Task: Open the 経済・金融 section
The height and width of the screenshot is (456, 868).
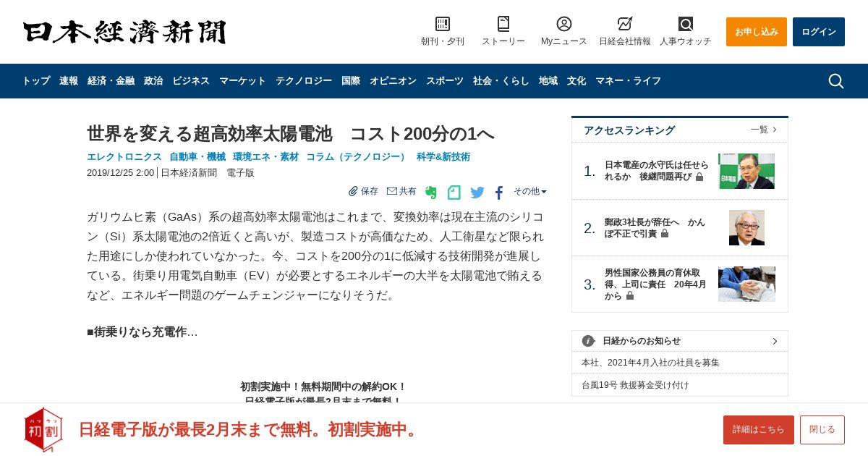Action: [111, 81]
